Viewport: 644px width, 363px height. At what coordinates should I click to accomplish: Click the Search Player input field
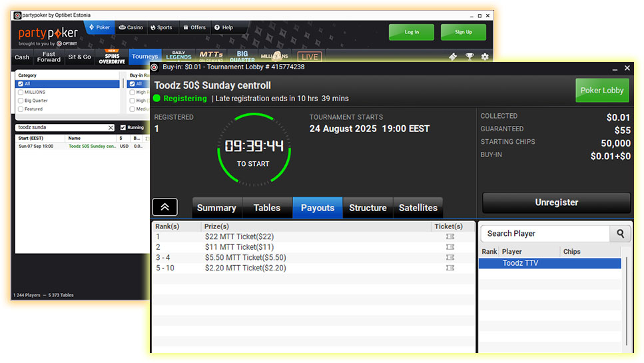click(x=545, y=234)
